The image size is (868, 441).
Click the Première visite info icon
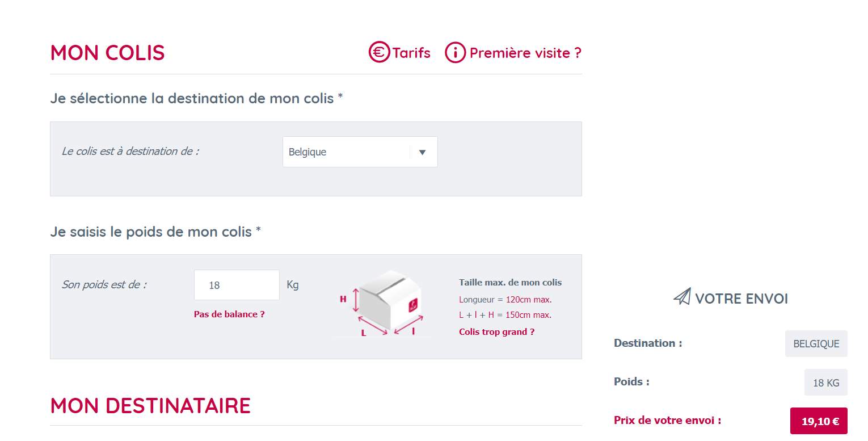click(455, 53)
